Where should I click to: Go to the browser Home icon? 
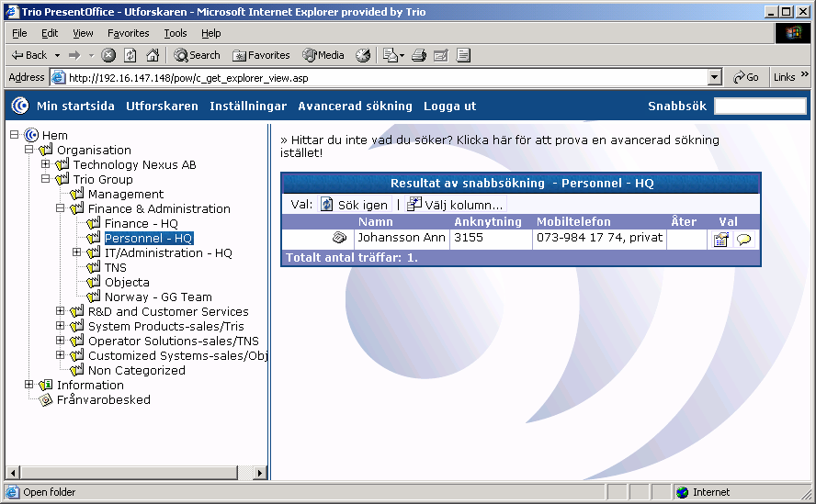point(153,55)
